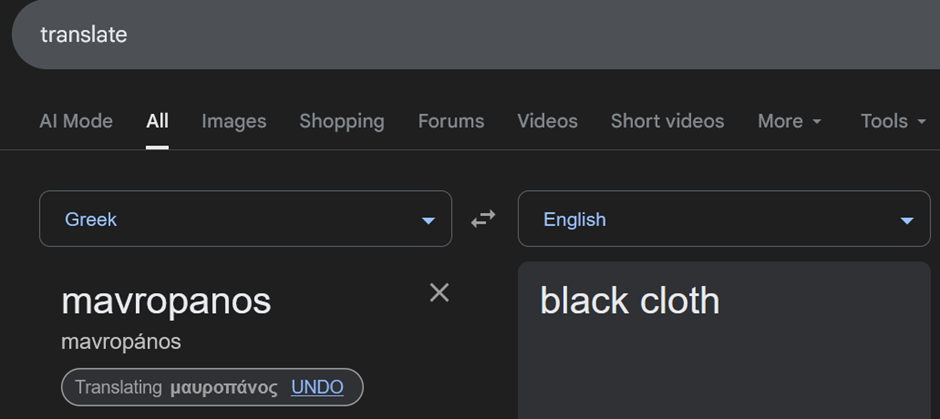Viewport: 940px width, 419px height.
Task: Open the Greek source language dropdown
Action: pyautogui.click(x=245, y=219)
